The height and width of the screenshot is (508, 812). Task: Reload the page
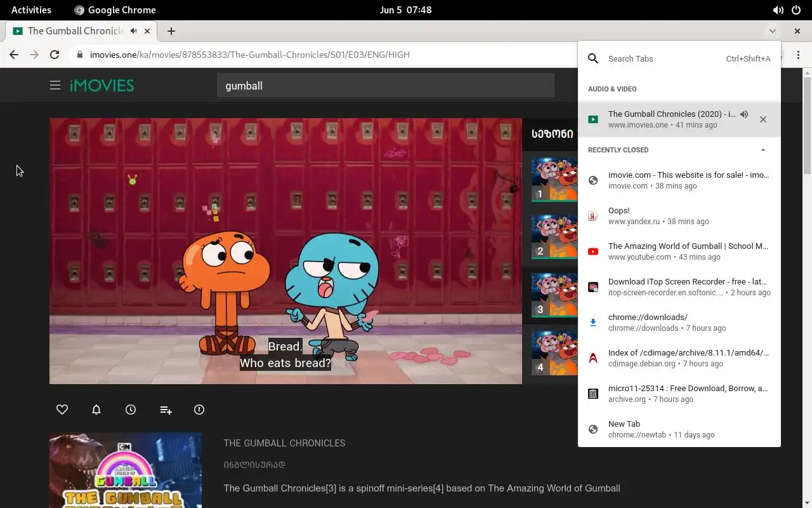click(55, 55)
